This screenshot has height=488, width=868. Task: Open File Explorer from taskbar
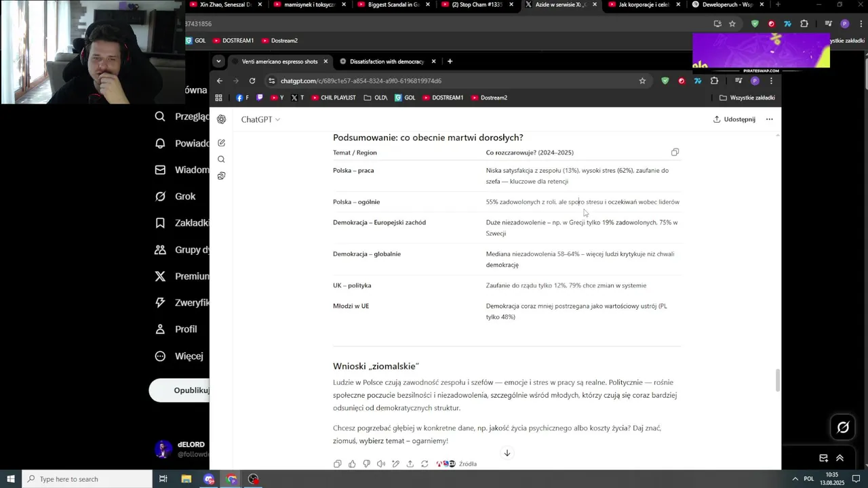[x=186, y=479]
